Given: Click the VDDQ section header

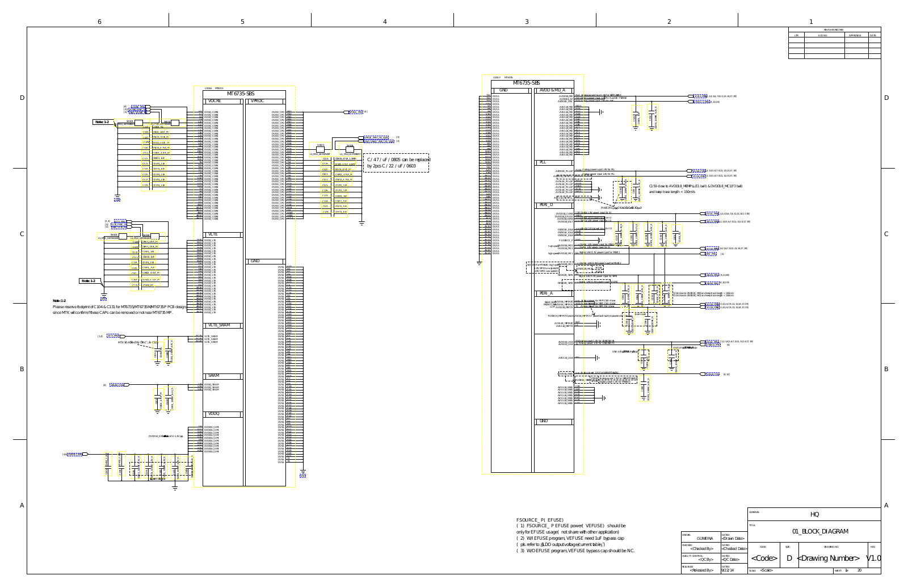Looking at the screenshot, I should [213, 414].
